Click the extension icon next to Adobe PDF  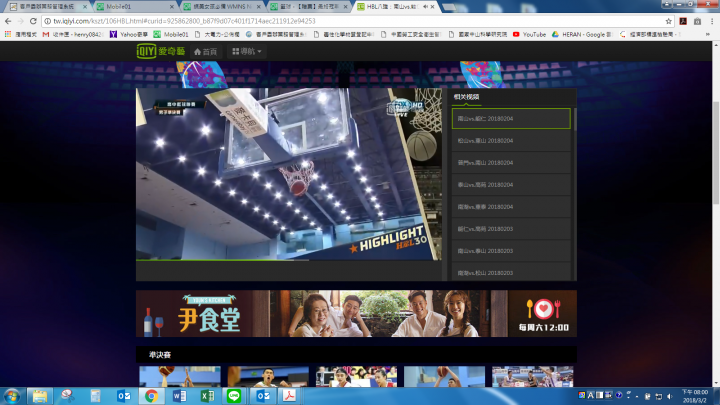pos(698,21)
